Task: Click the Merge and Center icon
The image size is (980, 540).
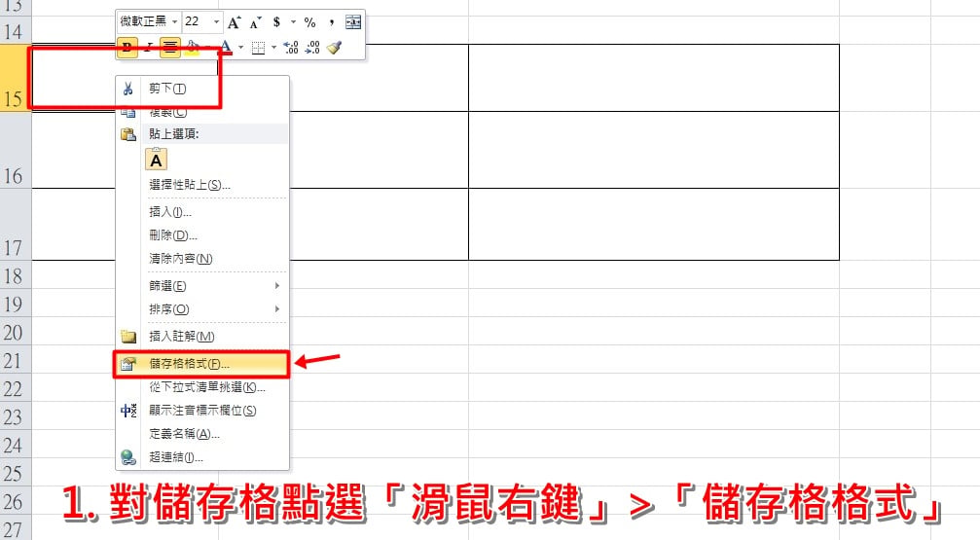Action: coord(353,22)
